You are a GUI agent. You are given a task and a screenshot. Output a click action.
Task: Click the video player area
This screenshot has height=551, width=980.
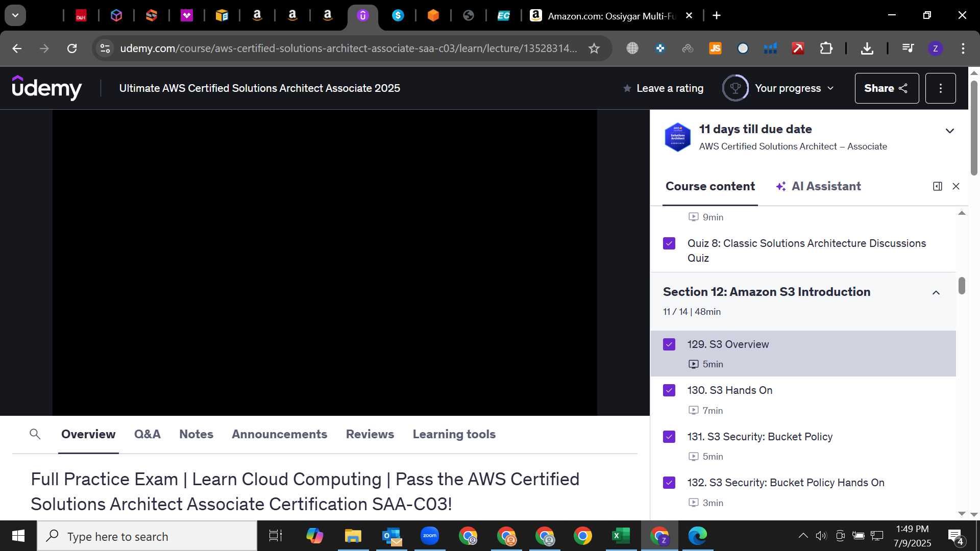pos(325,262)
